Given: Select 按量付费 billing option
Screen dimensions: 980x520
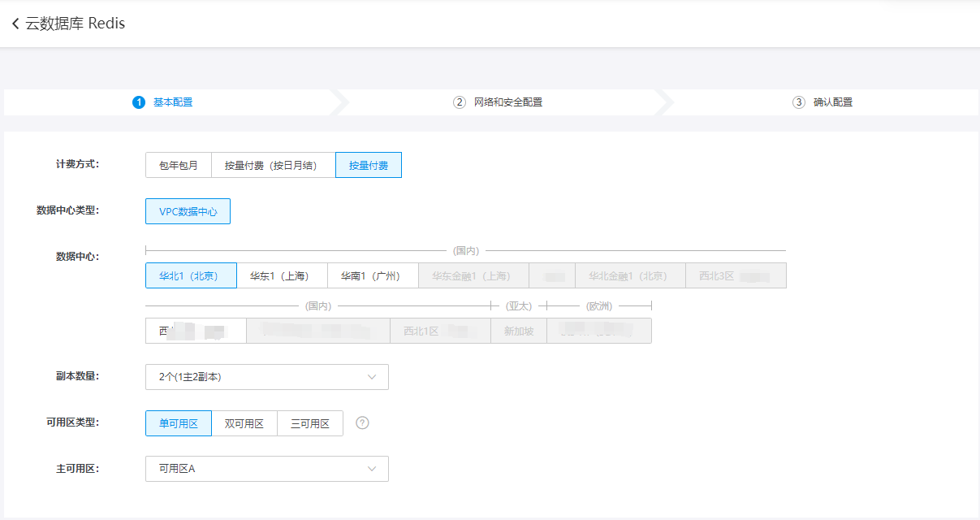Looking at the screenshot, I should 369,165.
